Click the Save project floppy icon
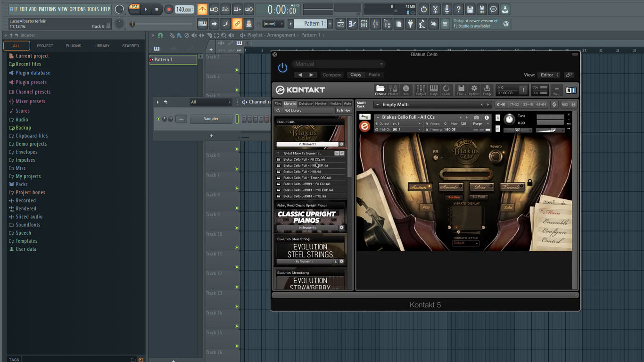644x362 pixels. [x=470, y=9]
